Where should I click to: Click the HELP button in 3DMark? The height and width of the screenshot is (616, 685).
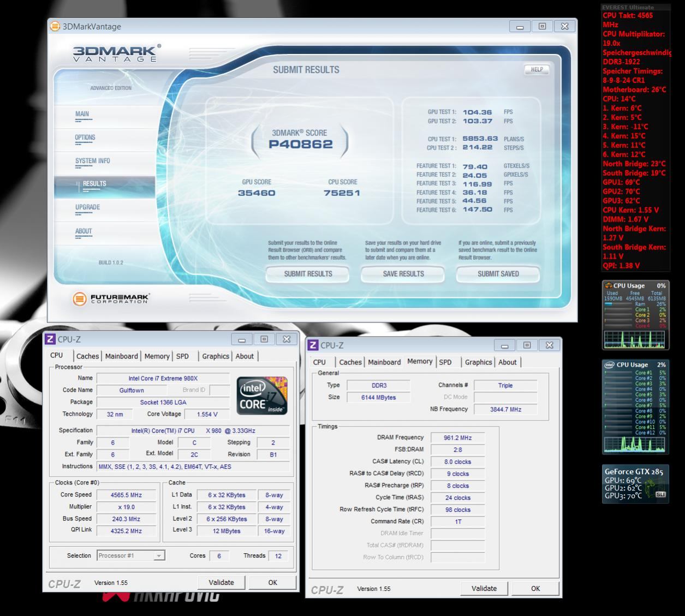[x=537, y=69]
